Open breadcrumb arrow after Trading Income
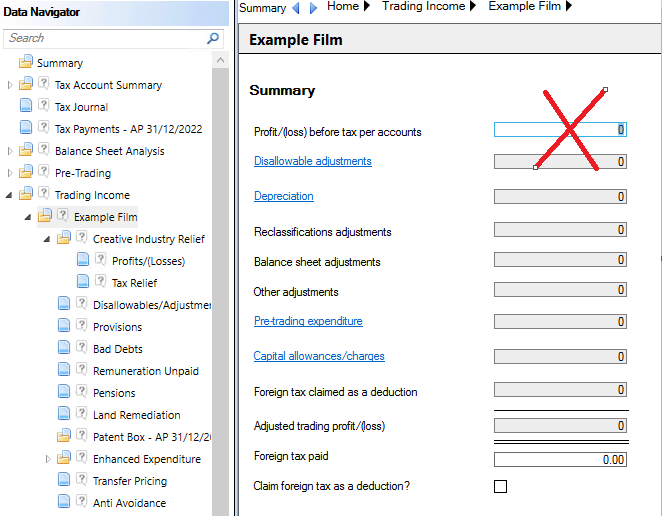This screenshot has height=516, width=662. [473, 6]
